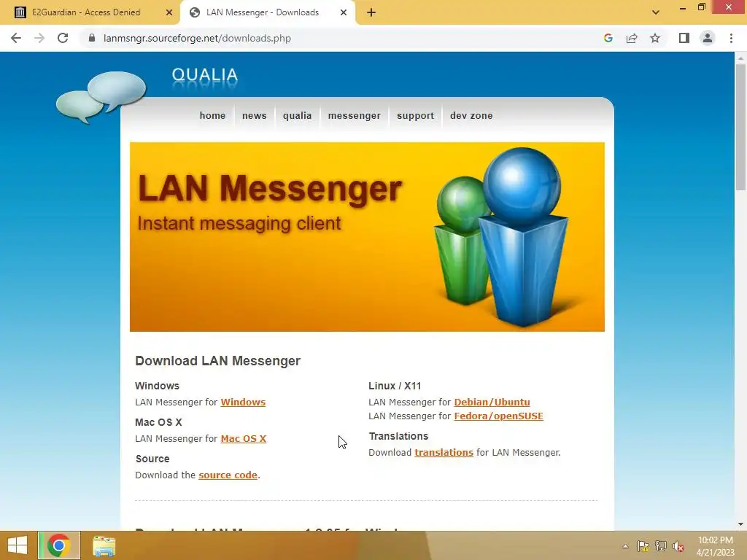Viewport: 747px width, 560px height.
Task: Show hidden system tray icons
Action: tap(625, 546)
